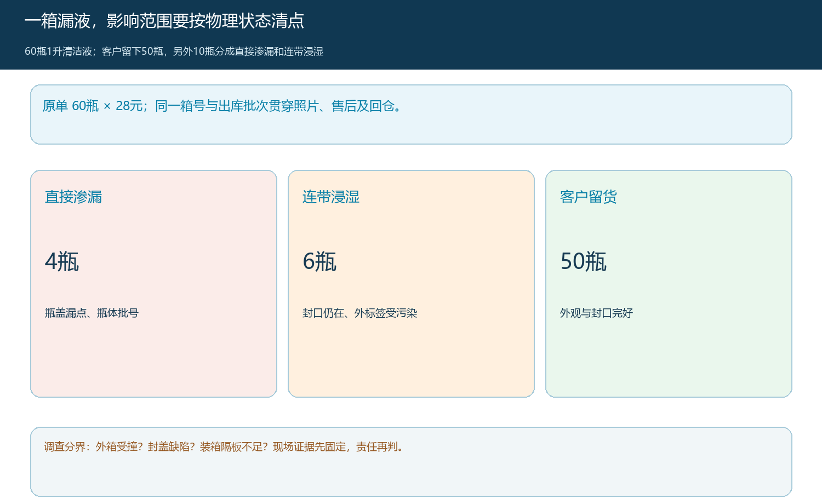Click the '4瓶' quantity value

62,261
